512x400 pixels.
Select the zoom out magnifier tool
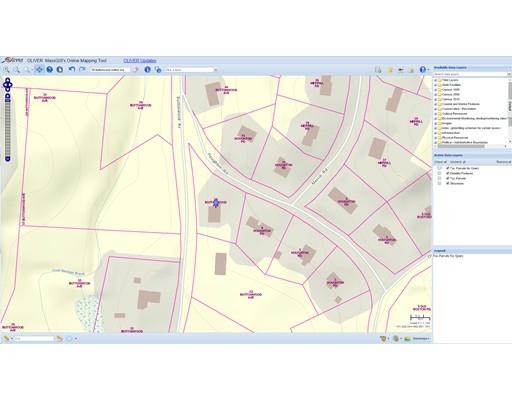[16, 70]
